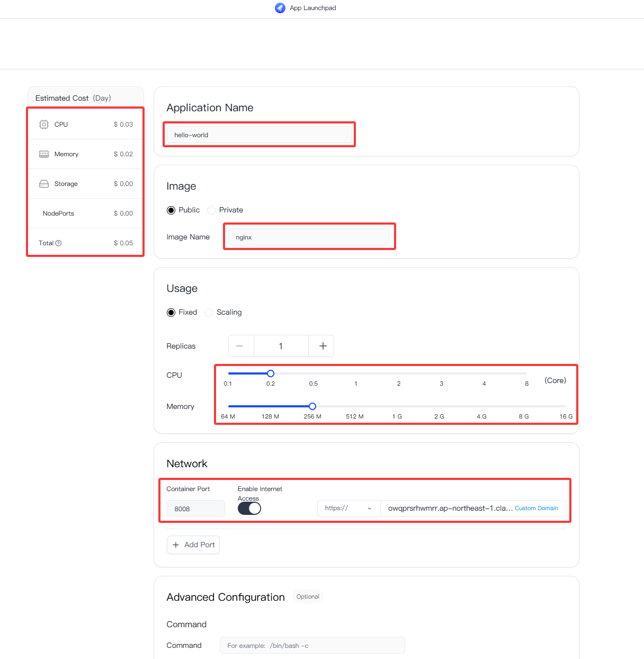Disable the Enable Internet Access toggle
The width and height of the screenshot is (644, 659).
[x=249, y=509]
